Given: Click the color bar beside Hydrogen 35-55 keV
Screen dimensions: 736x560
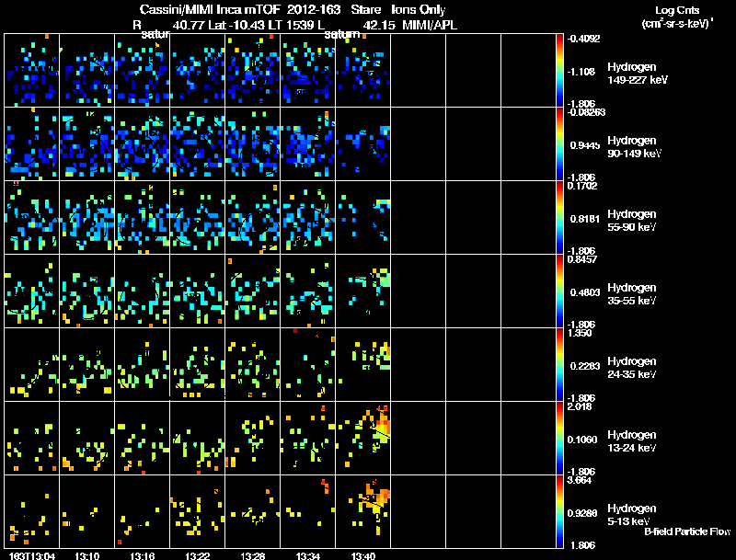Looking at the screenshot, I should click(559, 291).
